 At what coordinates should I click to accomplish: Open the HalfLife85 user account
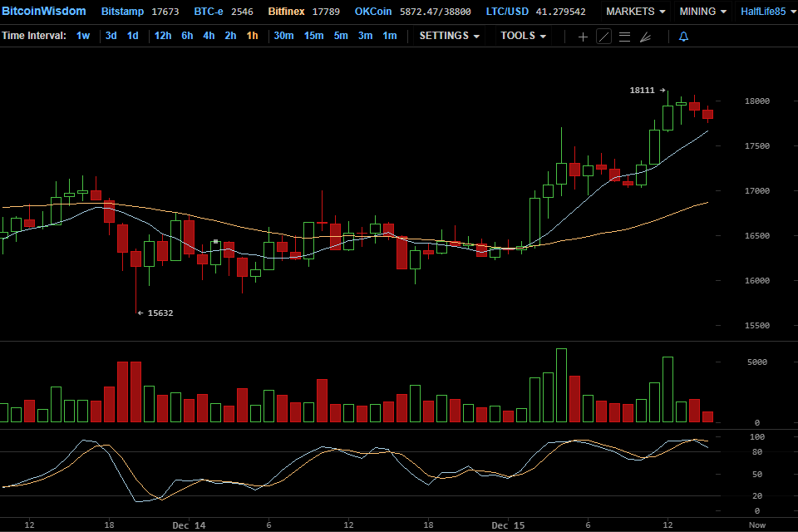pos(764,12)
